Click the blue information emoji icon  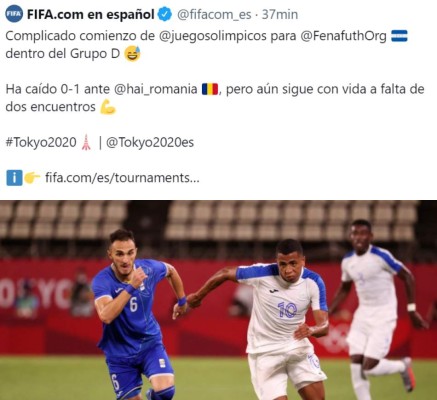click(14, 178)
